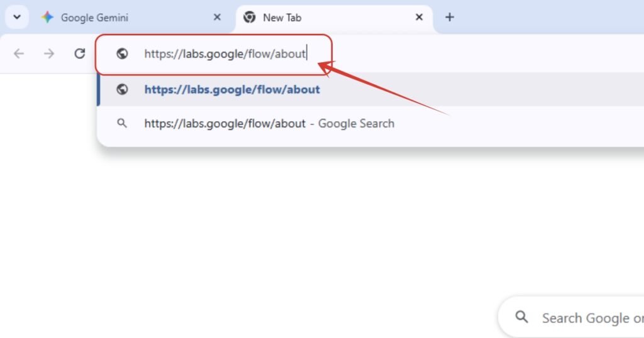Go forward with the forward arrow
The width and height of the screenshot is (644, 338).
point(49,53)
